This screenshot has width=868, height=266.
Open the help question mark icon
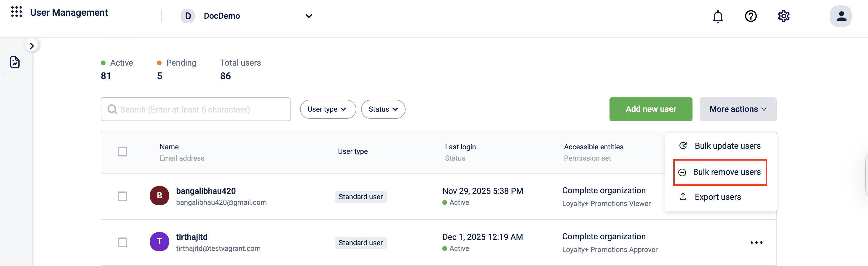[750, 16]
